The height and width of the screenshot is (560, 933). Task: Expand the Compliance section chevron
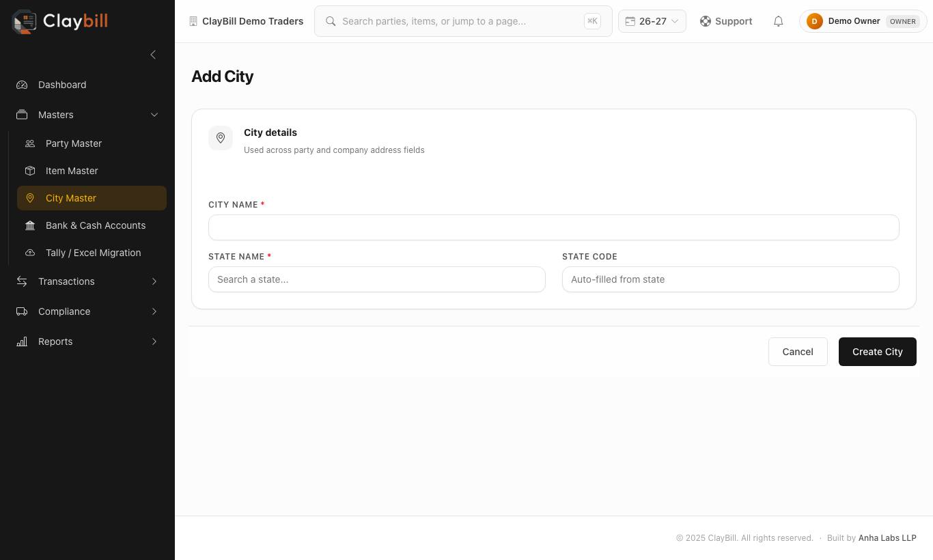point(154,311)
